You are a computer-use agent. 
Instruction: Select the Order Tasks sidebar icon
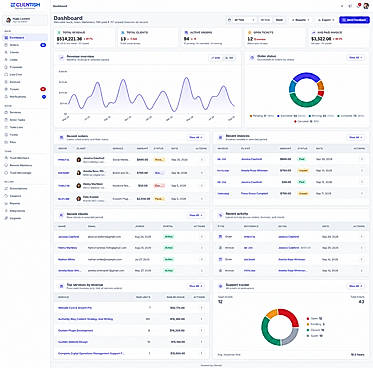tap(6, 120)
